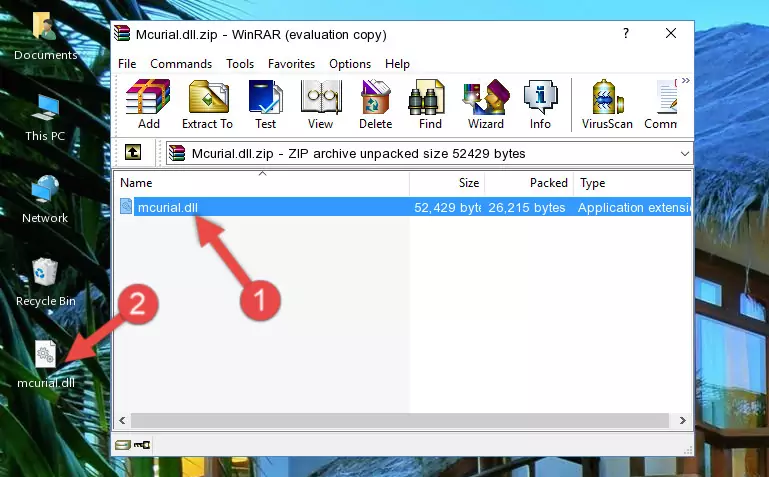Open the Tools menu
Image resolution: width=769 pixels, height=477 pixels.
240,64
